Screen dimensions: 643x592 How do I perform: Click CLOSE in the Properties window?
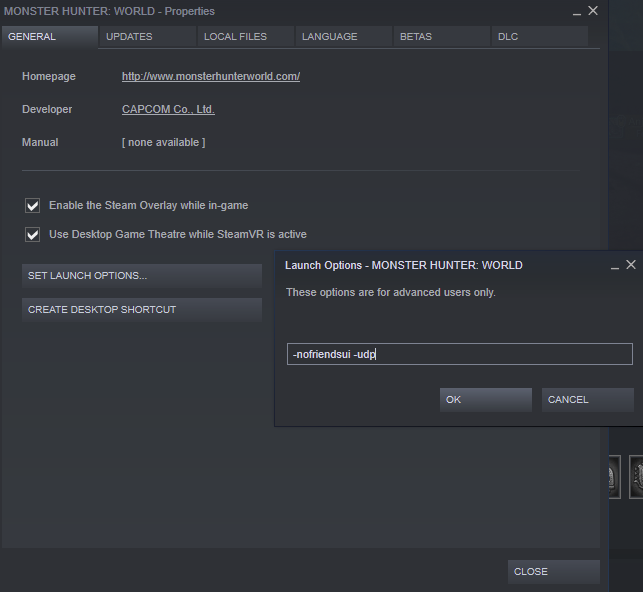[x=554, y=572]
